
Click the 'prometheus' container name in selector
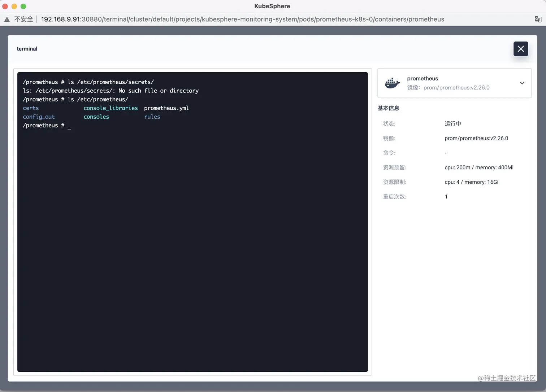point(422,78)
